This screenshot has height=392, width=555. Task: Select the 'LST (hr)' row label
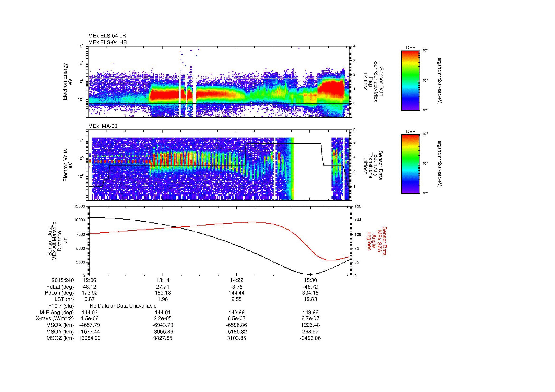tap(64, 299)
